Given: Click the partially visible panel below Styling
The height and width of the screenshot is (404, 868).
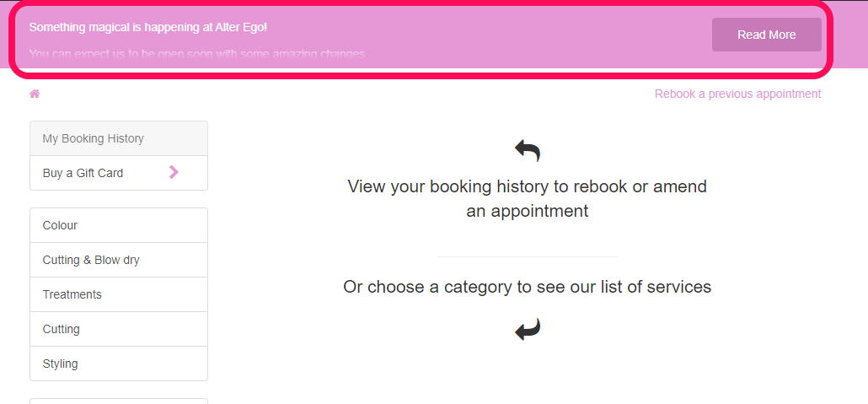Looking at the screenshot, I should [119, 401].
